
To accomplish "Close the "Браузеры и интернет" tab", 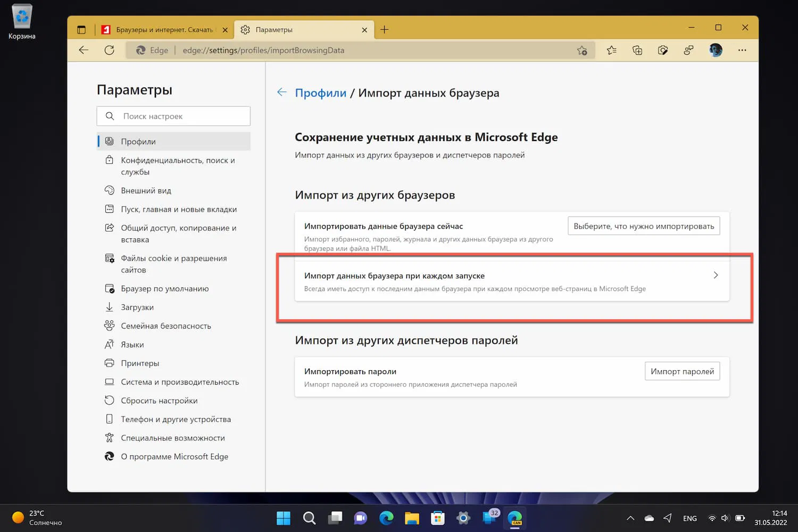I will tap(225, 30).
